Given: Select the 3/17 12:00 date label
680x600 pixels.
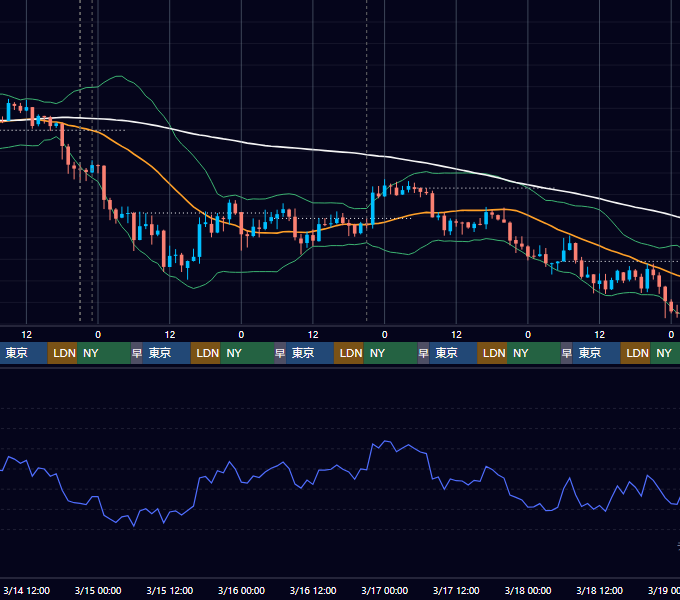Looking at the screenshot, I should (x=456, y=590).
